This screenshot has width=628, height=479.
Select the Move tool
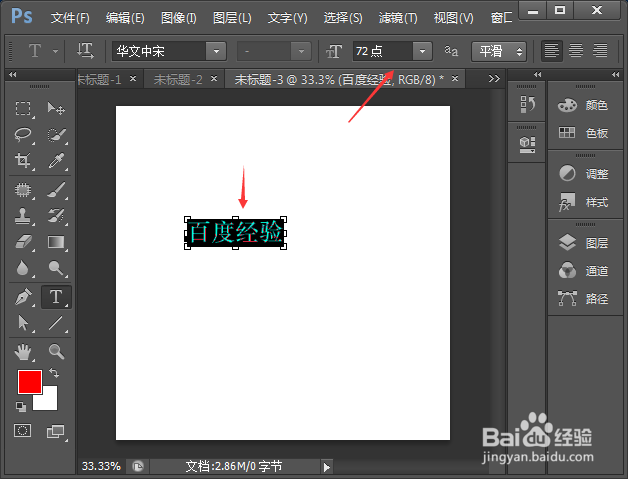point(56,109)
